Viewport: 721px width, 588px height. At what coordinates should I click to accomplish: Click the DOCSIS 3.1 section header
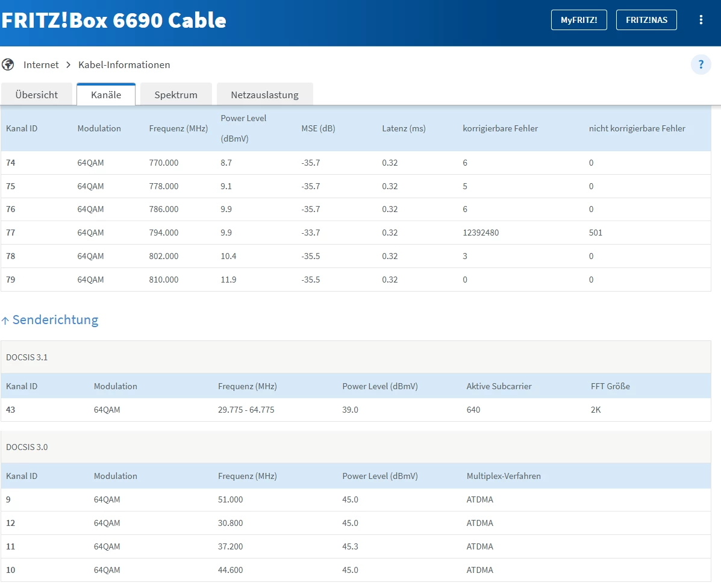click(x=356, y=357)
